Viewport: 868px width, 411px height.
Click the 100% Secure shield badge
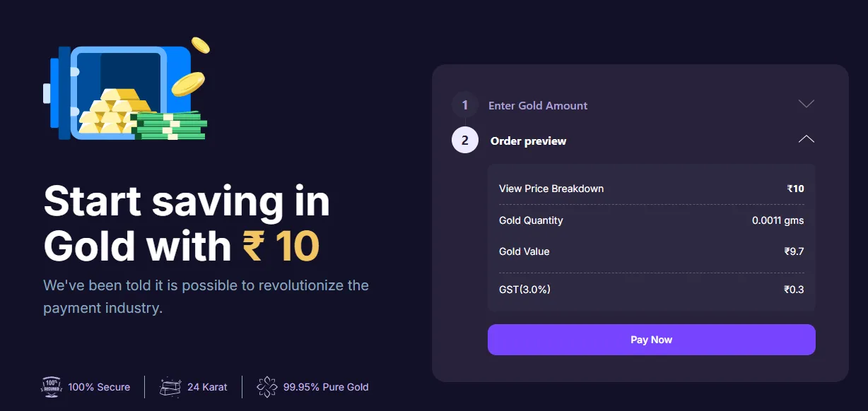(50, 386)
